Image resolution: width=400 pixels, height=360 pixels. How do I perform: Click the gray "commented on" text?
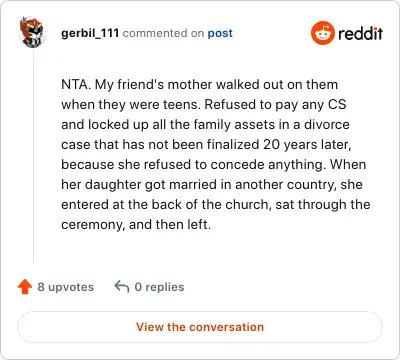[163, 33]
